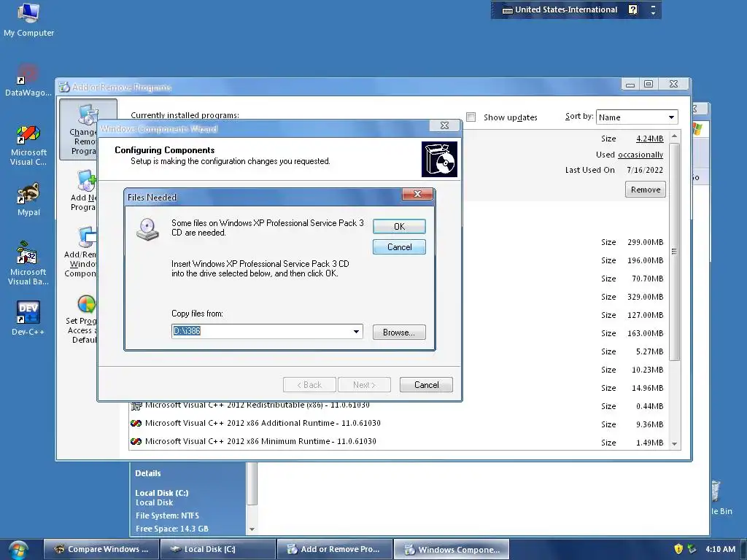Toggle the Show updates checkbox
Viewport: 747px width, 560px height.
471,117
